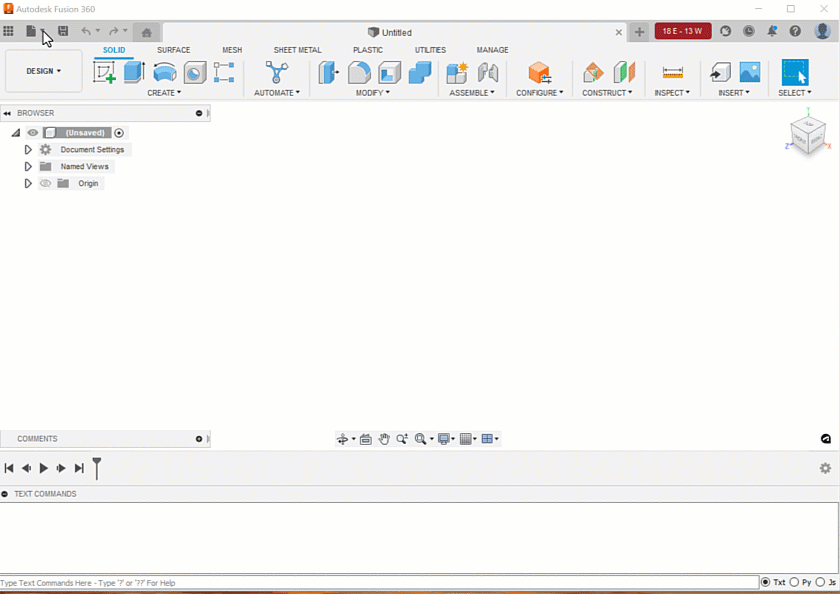Click the Insert Canvas image icon
This screenshot has width=840, height=594.
pos(749,72)
